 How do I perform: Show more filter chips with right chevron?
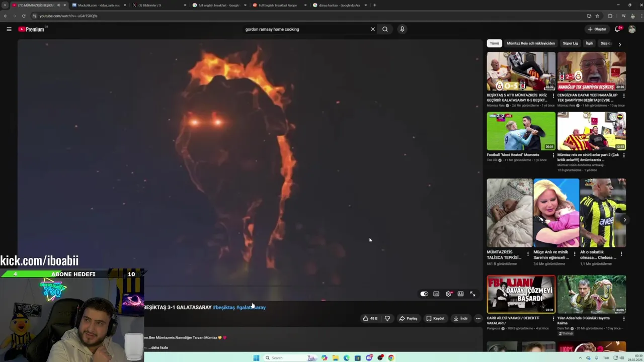coord(619,44)
